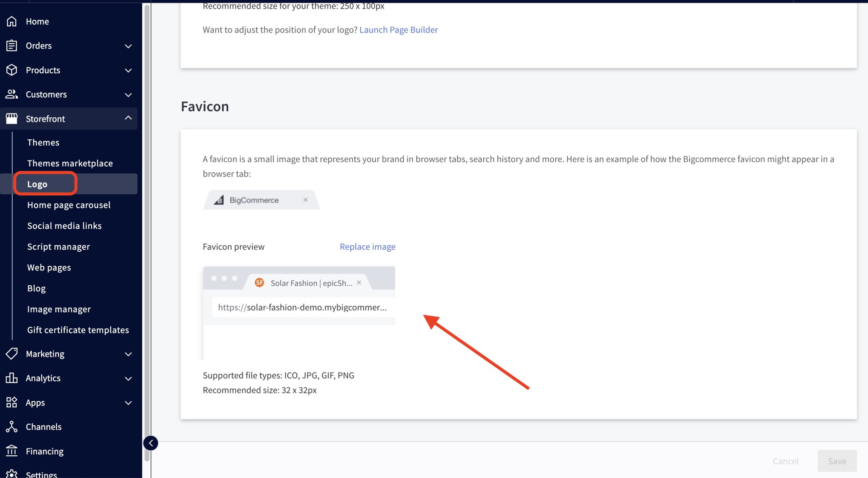Click the Products box icon
The height and width of the screenshot is (478, 868).
click(12, 70)
